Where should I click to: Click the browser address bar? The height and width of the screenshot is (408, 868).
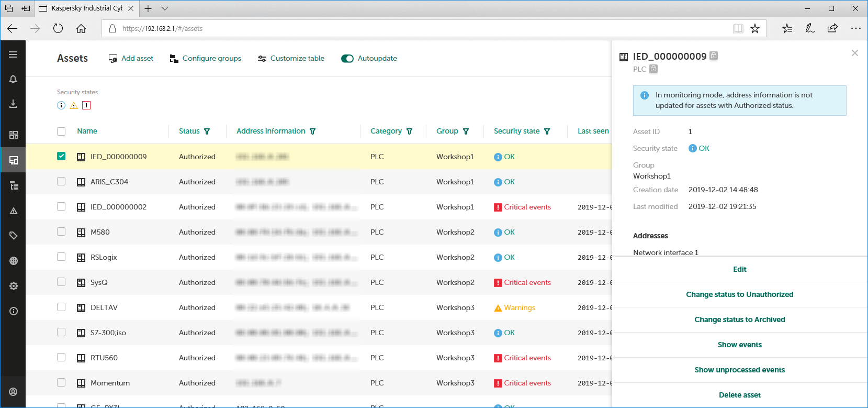coord(419,29)
